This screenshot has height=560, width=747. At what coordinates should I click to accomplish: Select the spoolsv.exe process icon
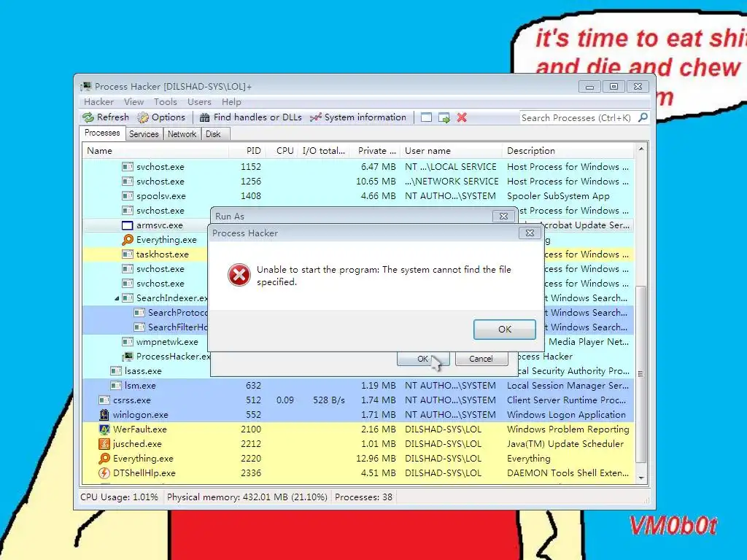(x=127, y=195)
